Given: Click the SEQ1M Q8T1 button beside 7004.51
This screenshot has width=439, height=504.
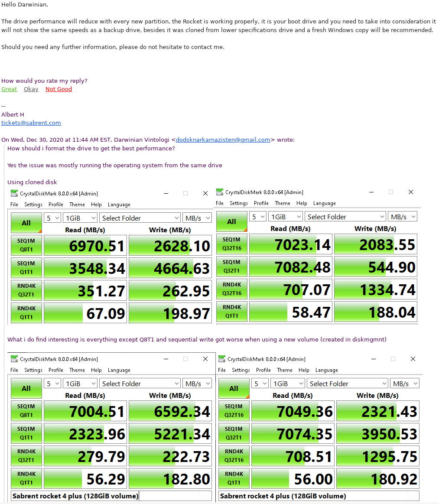Looking at the screenshot, I should [x=26, y=411].
